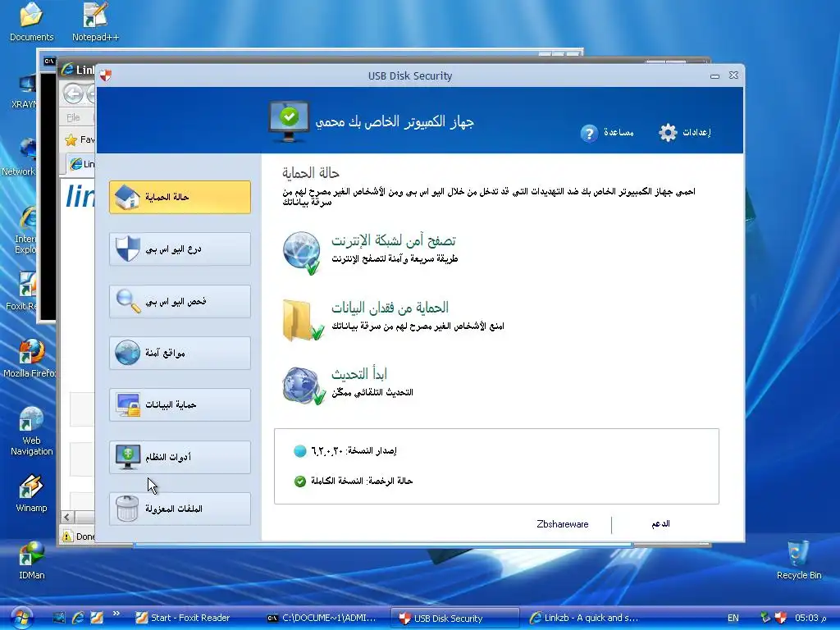The image size is (840, 630).
Task: Click the system clock showing 05:03
Action: point(810,618)
